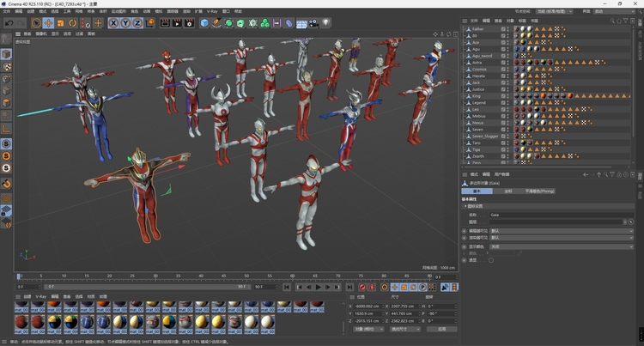This screenshot has height=346, width=644.
Task: Open the display color dropdown set to 关闭
Action: (562, 246)
